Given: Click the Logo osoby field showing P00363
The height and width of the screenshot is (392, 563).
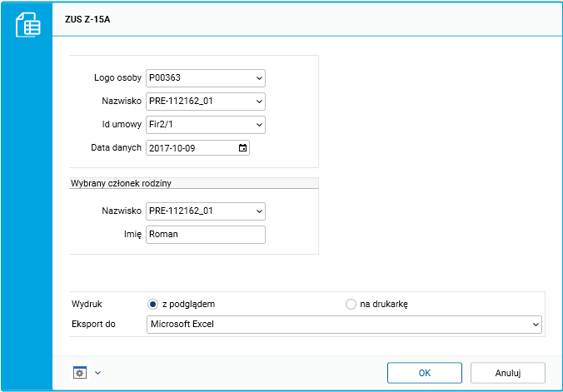Looking at the screenshot, I should coord(199,78).
